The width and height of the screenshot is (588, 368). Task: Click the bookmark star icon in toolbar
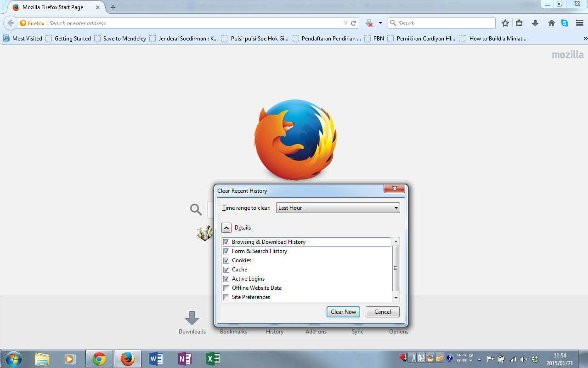(505, 23)
